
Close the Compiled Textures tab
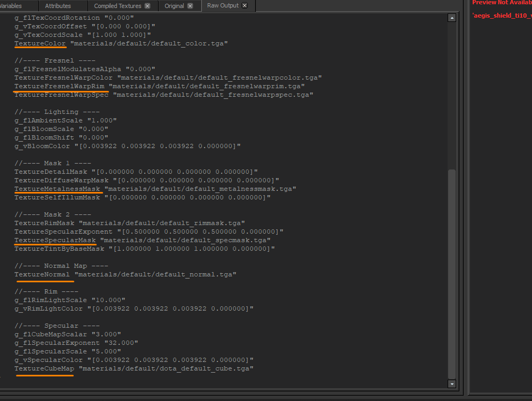pos(147,6)
